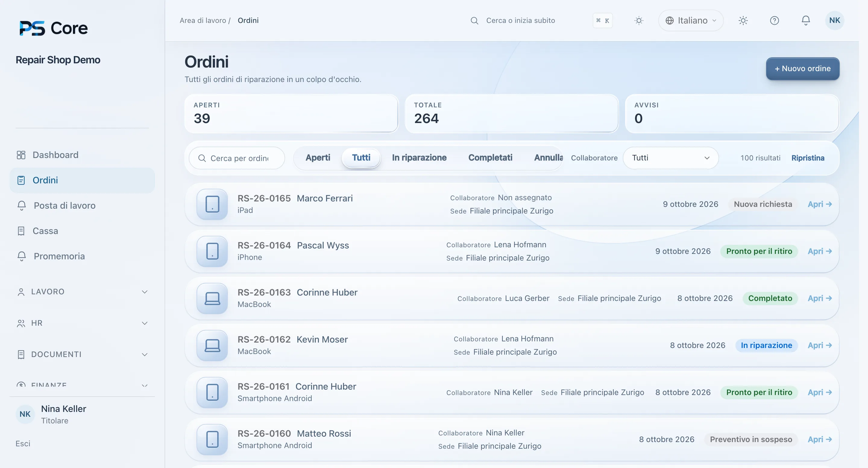This screenshot has height=468, width=868.
Task: Expand the DOCUMENTI sidebar section
Action: pos(82,354)
